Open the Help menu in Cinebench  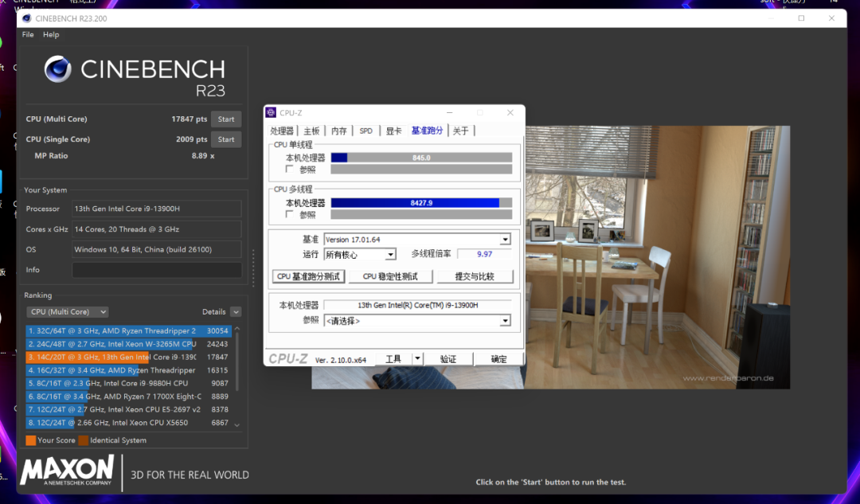[x=51, y=34]
